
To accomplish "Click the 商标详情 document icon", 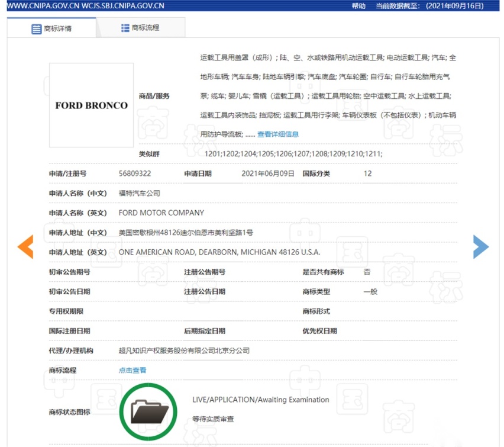I will (x=36, y=29).
